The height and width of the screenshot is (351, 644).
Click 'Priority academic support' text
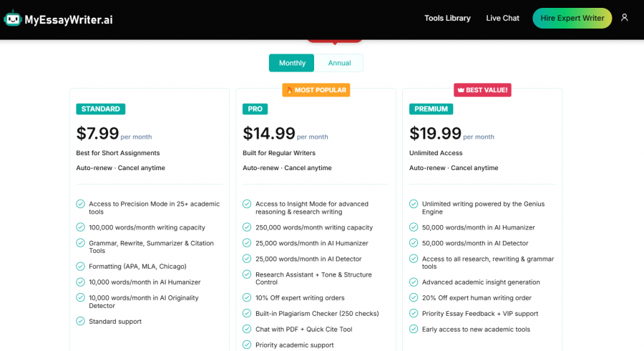click(295, 345)
